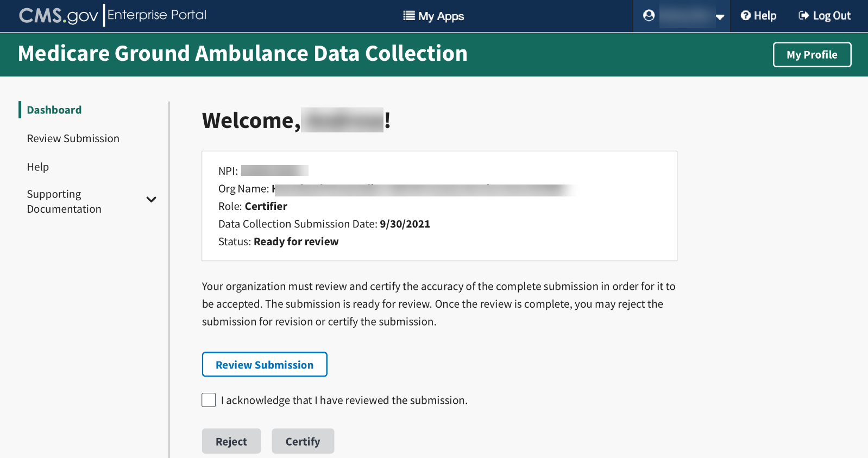868x458 pixels.
Task: Click the Reject button
Action: tap(231, 441)
